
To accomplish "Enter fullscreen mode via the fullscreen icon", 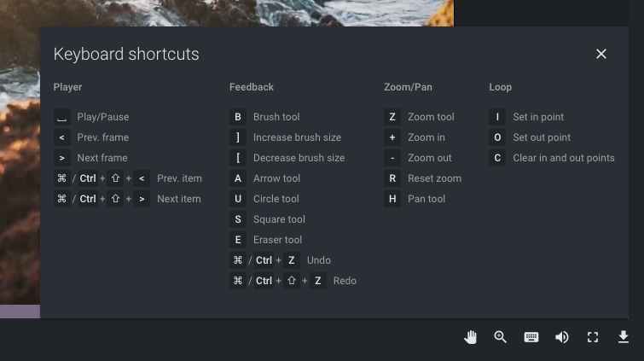I will tap(593, 337).
